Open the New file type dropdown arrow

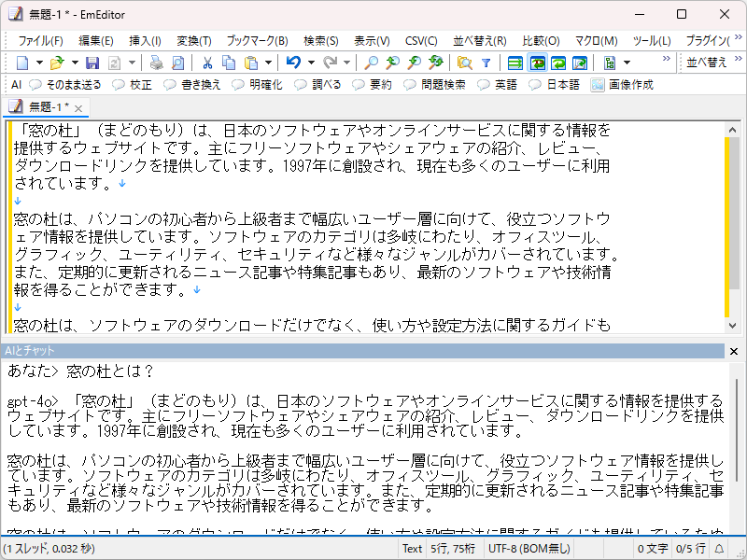click(x=39, y=63)
